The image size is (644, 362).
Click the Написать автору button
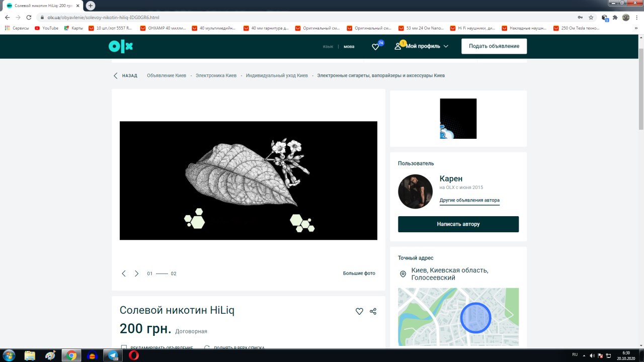pyautogui.click(x=458, y=224)
